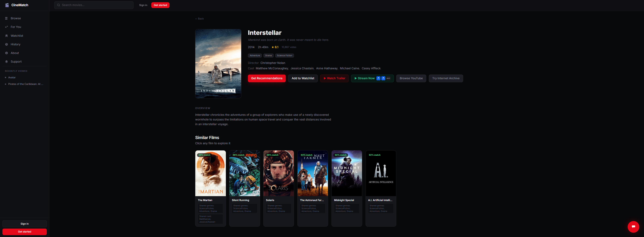Viewport: 644px width, 237px height.
Task: Open Avatar from recently viewed
Action: click(25, 78)
